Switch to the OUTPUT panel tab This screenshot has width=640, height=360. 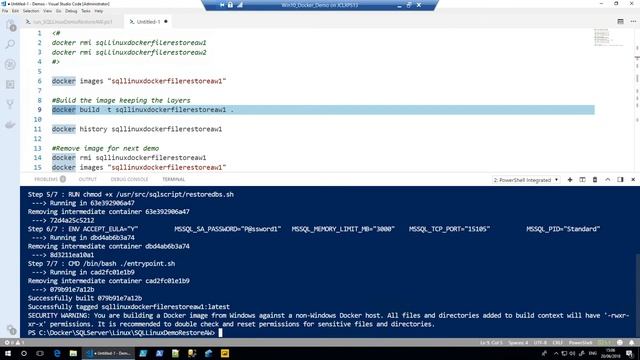(87, 179)
